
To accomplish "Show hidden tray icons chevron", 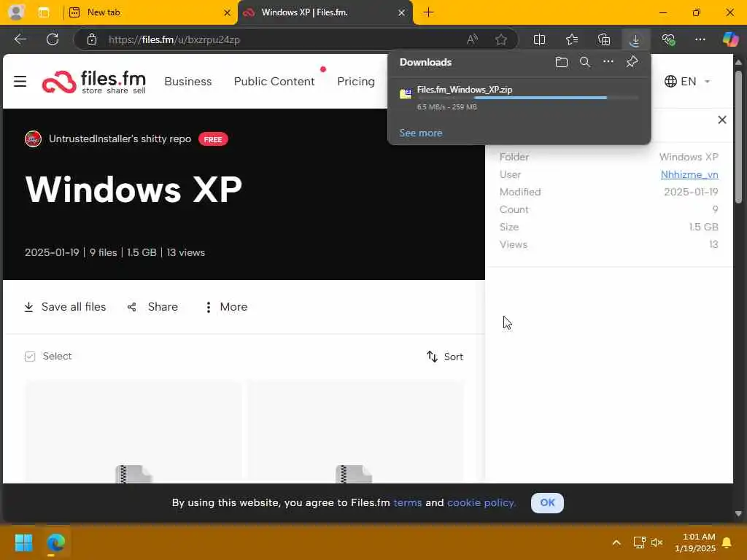I will click(x=616, y=542).
